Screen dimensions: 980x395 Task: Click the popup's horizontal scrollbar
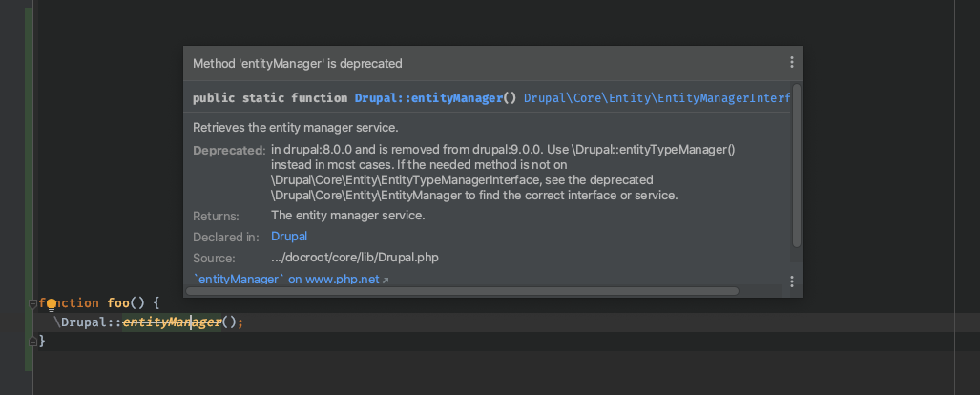pos(463,291)
